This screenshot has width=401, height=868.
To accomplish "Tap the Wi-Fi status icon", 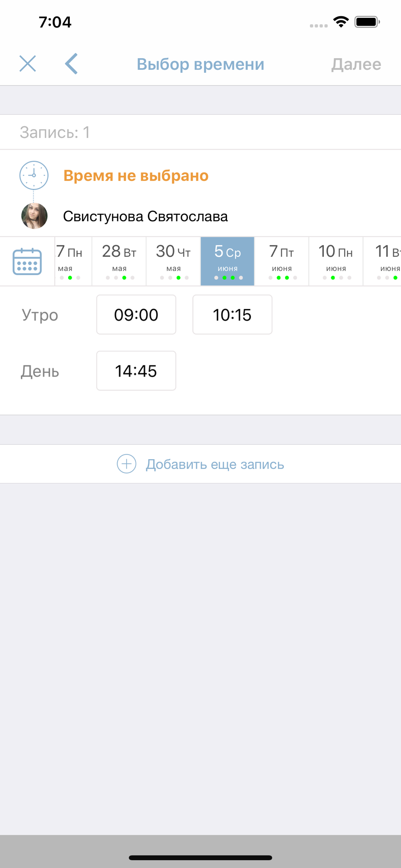I will pos(341,22).
